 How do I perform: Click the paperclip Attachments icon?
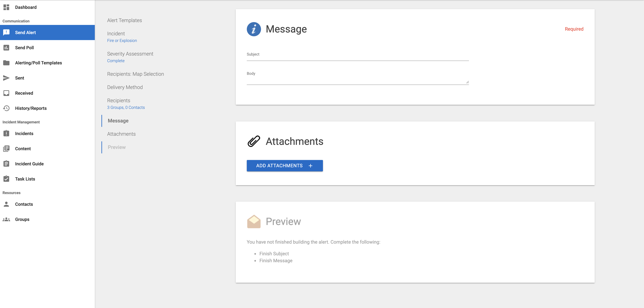click(254, 141)
